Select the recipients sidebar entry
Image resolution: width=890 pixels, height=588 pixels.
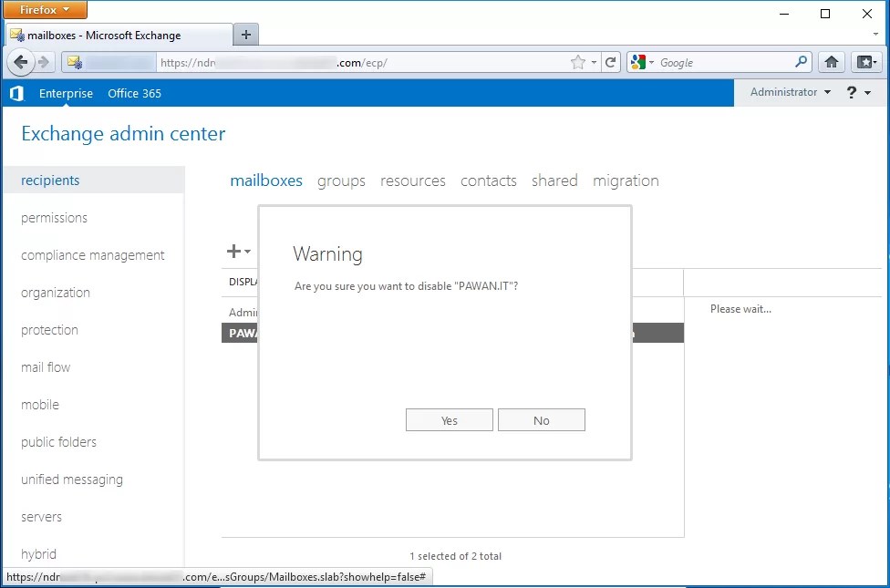[50, 181]
